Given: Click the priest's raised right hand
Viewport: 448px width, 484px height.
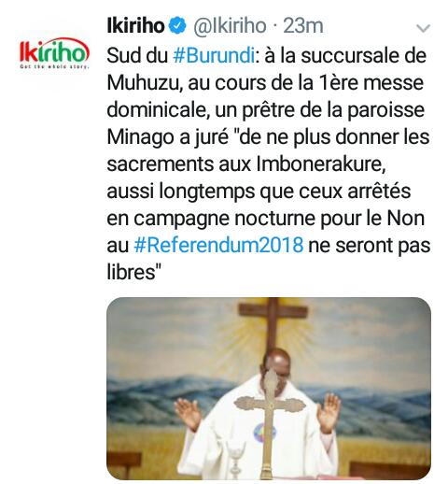Looking at the screenshot, I should coord(188,413).
